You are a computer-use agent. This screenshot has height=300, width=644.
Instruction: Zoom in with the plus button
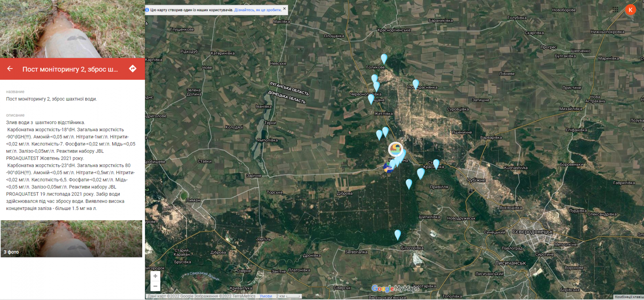(155, 276)
